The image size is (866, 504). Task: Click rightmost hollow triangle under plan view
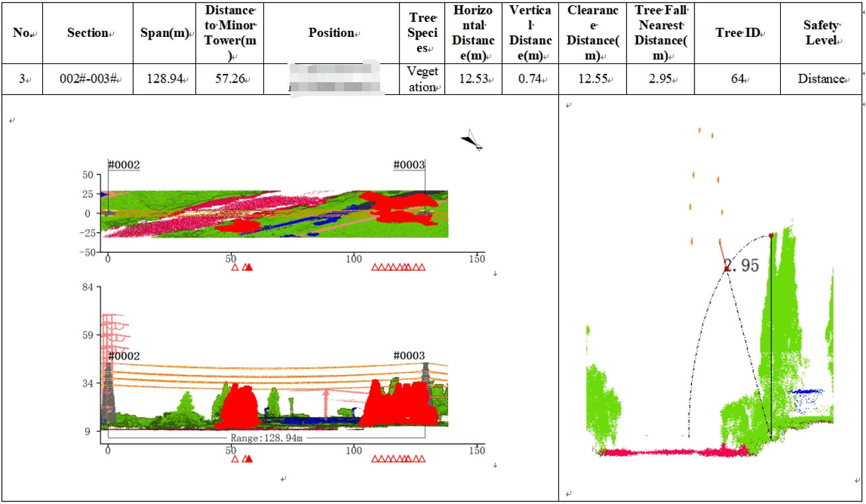422,267
